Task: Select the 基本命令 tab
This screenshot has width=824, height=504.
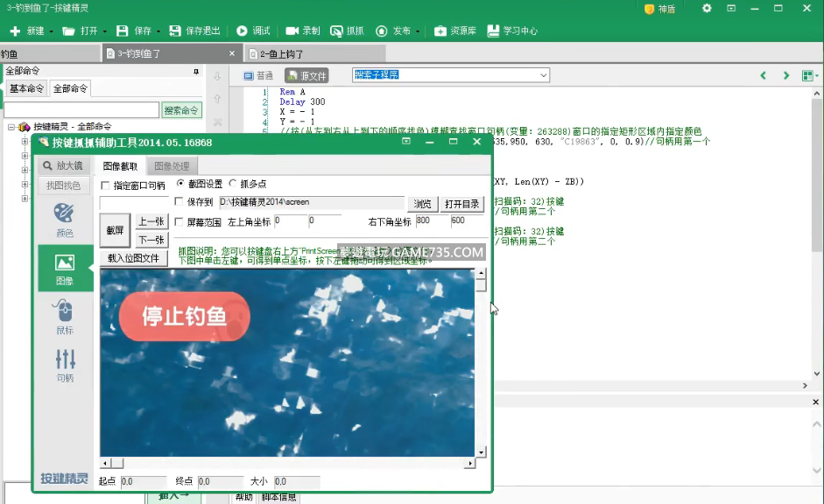Action: click(26, 88)
